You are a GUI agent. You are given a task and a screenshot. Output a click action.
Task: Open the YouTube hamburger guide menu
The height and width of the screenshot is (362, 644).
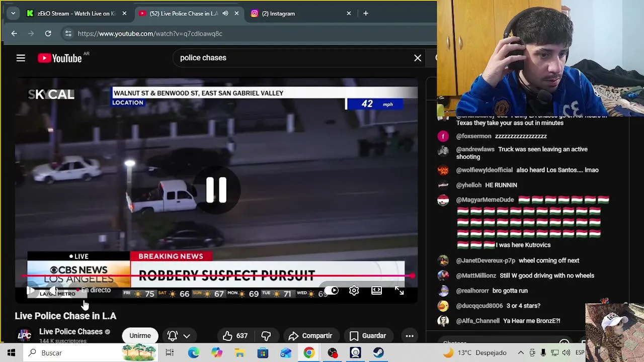(x=21, y=58)
